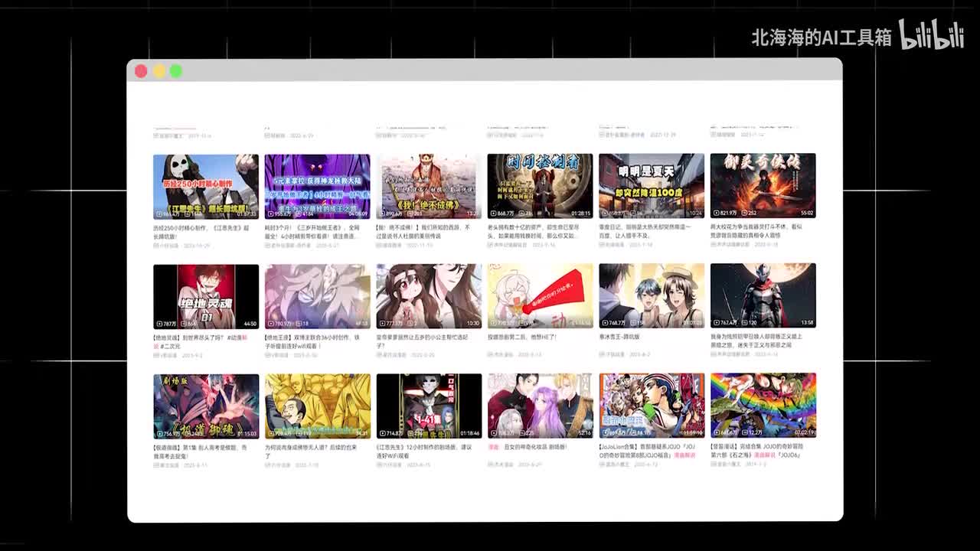
Task: Open the 我!绝不成佛 video thumbnail
Action: [429, 186]
